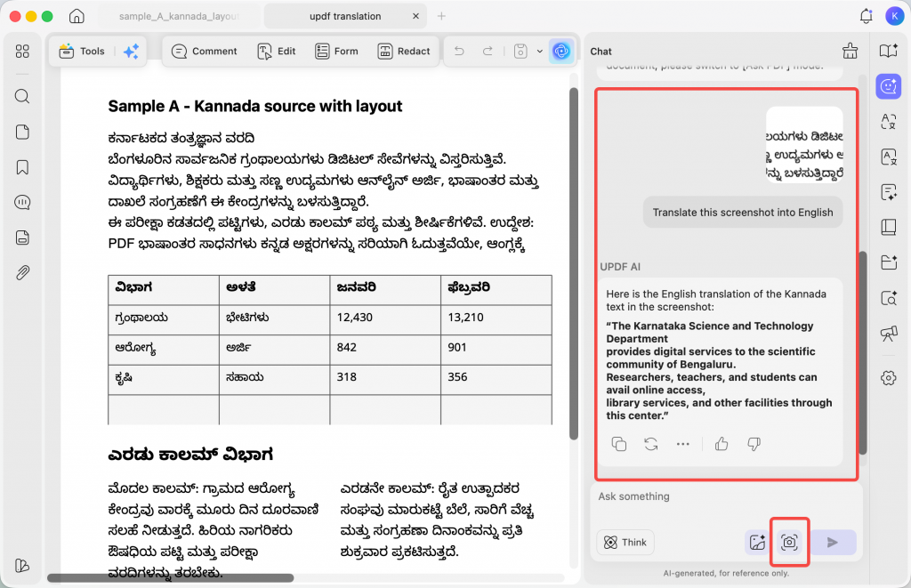911x588 pixels.
Task: Open the page panel in left sidebar
Action: click(22, 132)
